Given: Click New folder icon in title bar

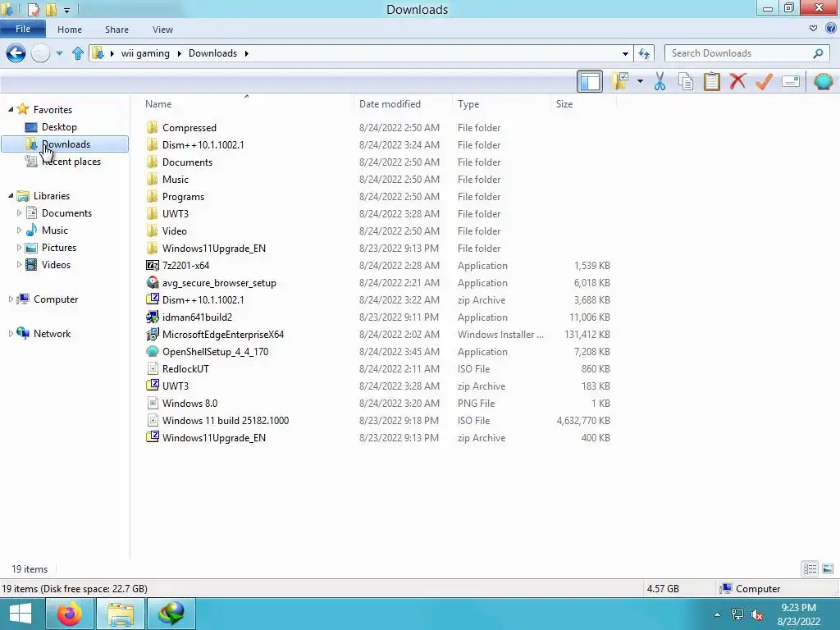Looking at the screenshot, I should (x=52, y=9).
